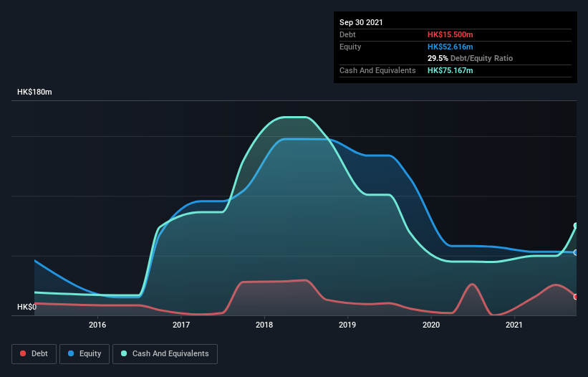This screenshot has height=377, width=588.
Task: Click Cash And Equivalents label in tooltip
Action: (x=377, y=70)
